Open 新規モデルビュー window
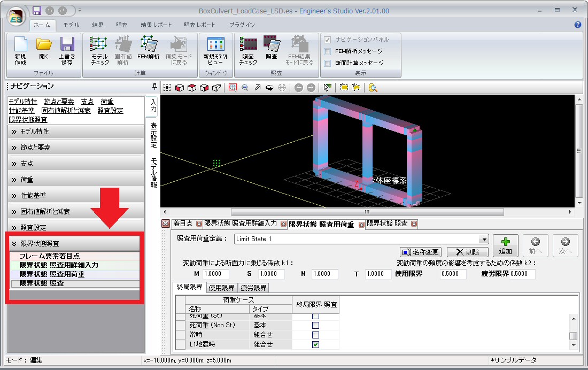Image resolution: width=588 pixels, height=370 pixels. coord(215,51)
